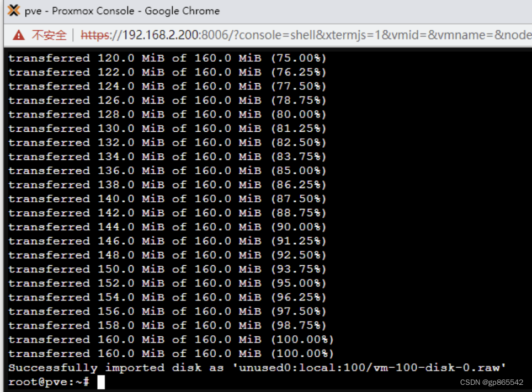Click the 不安全 security label
This screenshot has height=392, width=532.
point(49,35)
